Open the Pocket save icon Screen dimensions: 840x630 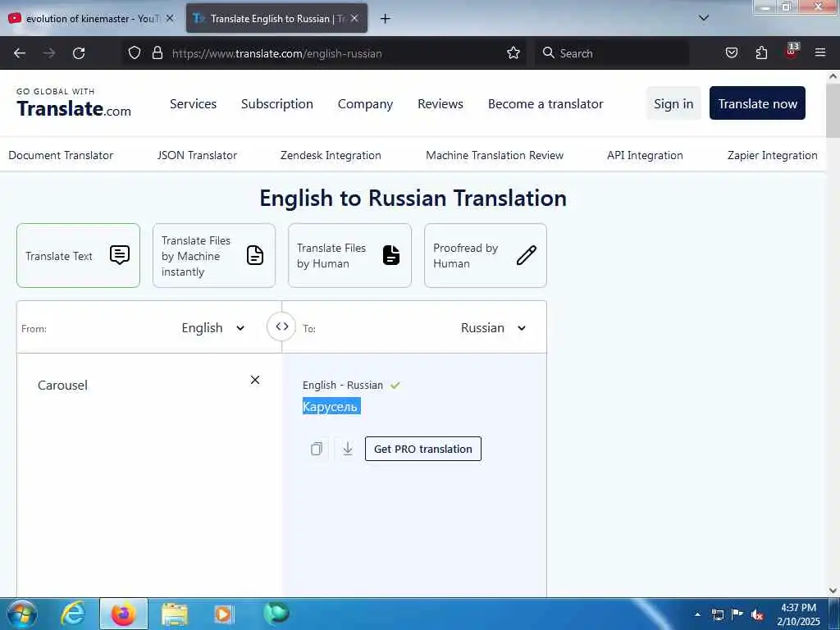click(731, 52)
